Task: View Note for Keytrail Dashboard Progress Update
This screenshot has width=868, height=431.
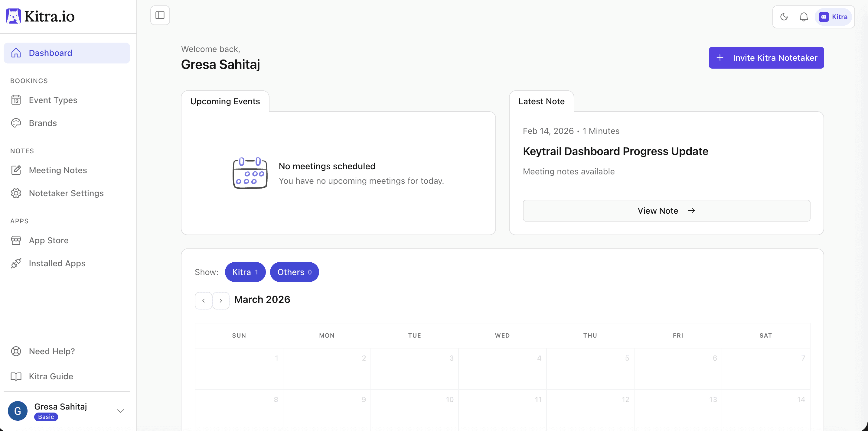Action: 667,210
